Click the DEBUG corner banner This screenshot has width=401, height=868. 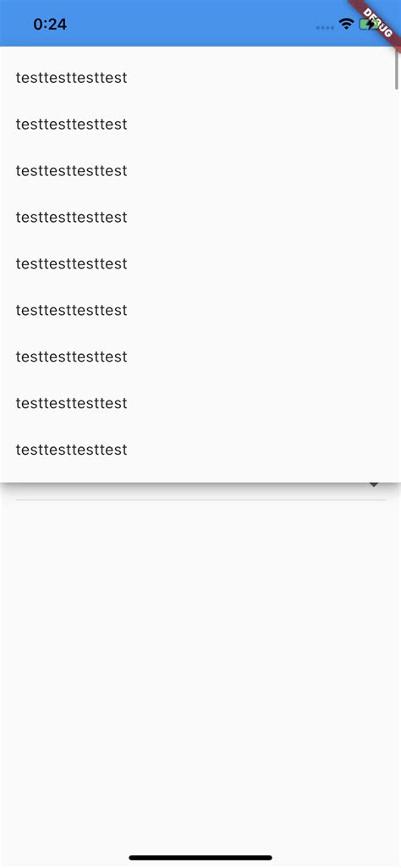tap(380, 22)
